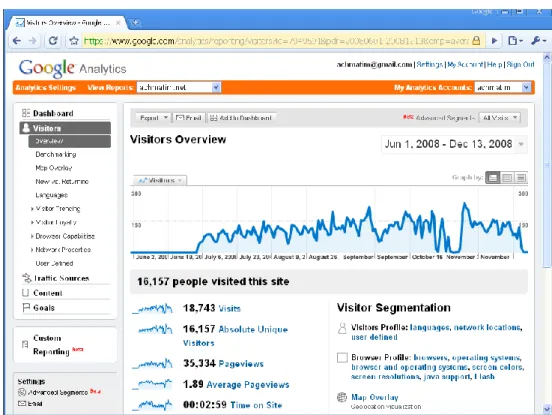Click the Google Analytics logo
552x415 pixels.
72,68
